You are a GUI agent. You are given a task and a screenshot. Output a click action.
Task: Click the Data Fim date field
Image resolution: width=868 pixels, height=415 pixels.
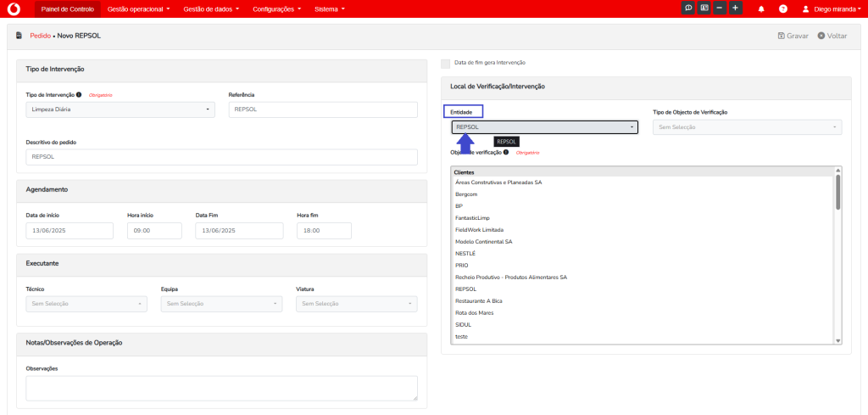pos(239,231)
